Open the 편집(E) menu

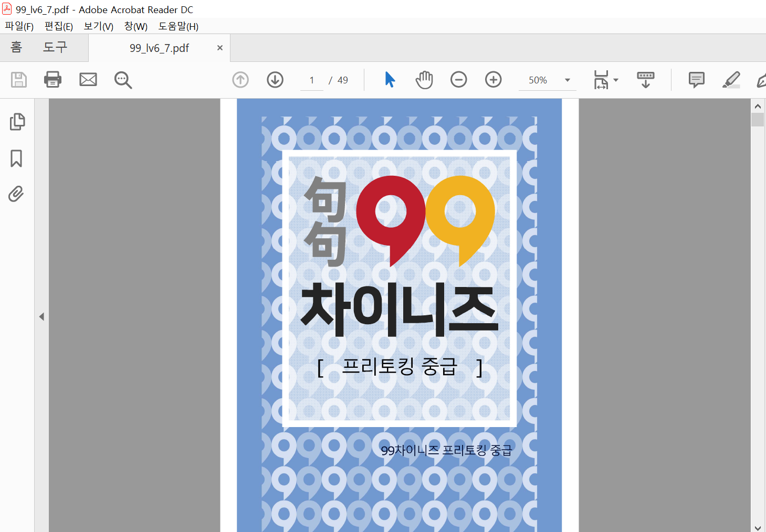(59, 26)
